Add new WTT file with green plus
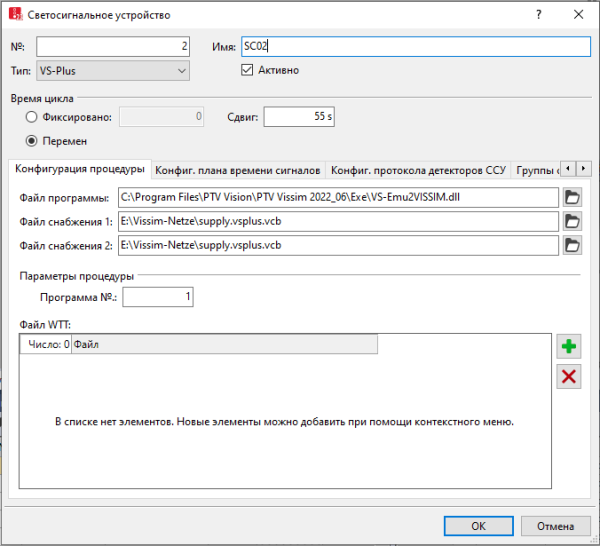600x546 pixels. (570, 347)
